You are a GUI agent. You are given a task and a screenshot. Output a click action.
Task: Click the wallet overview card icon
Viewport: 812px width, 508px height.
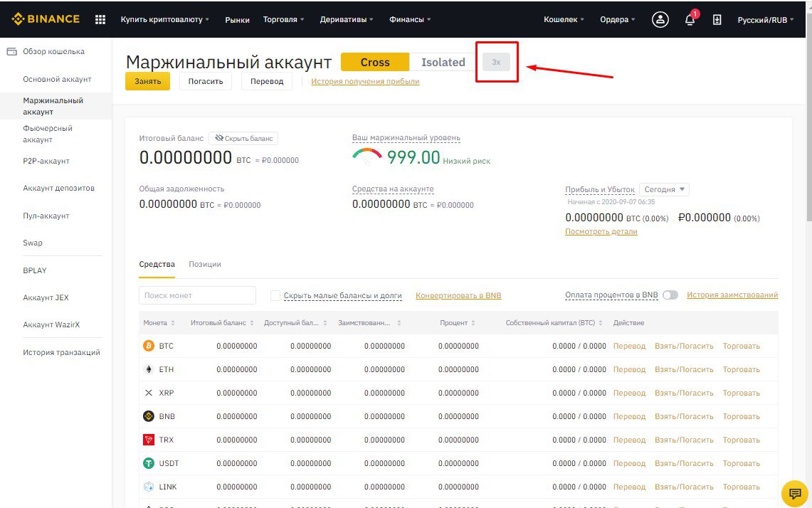(11, 51)
